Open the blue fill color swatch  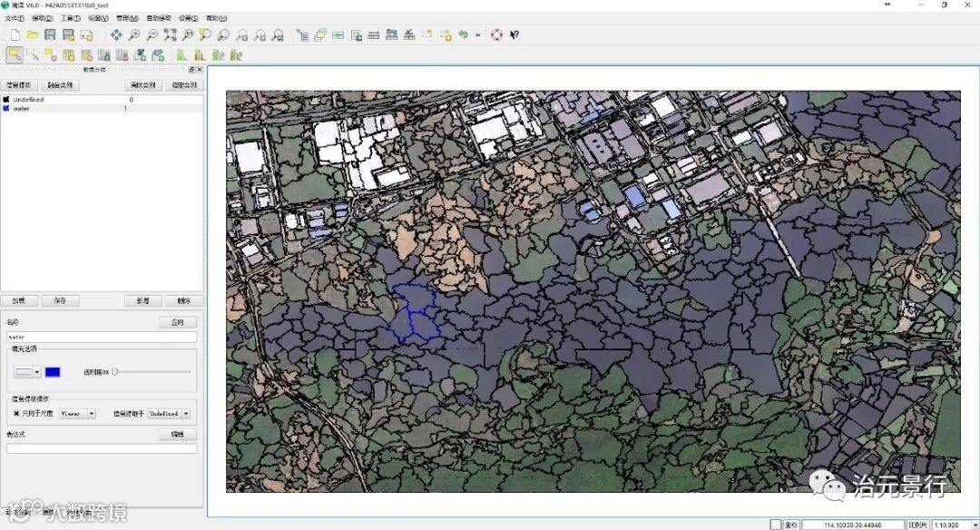tap(53, 372)
